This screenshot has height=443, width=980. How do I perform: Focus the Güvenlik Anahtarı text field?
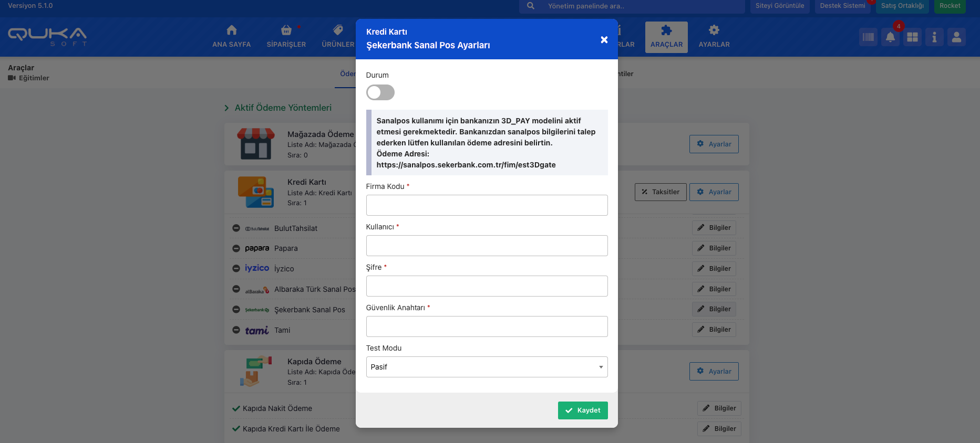click(x=486, y=326)
